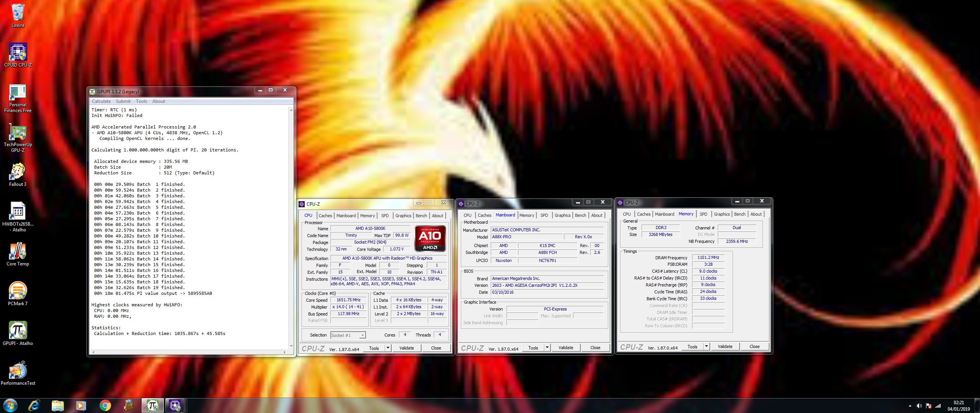Viewport: 980px width, 413px height.
Task: Click Tools button in Memory CPU-Z window
Action: [693, 347]
